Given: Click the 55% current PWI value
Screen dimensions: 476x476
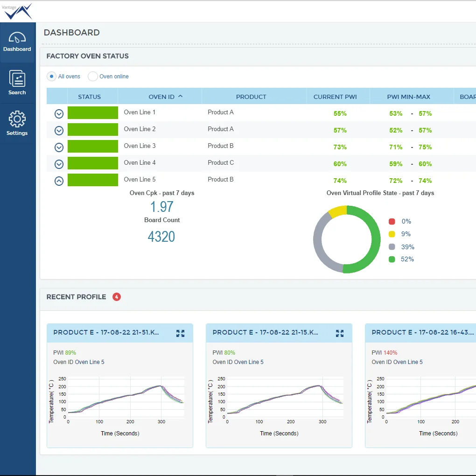Looking at the screenshot, I should pos(340,113).
